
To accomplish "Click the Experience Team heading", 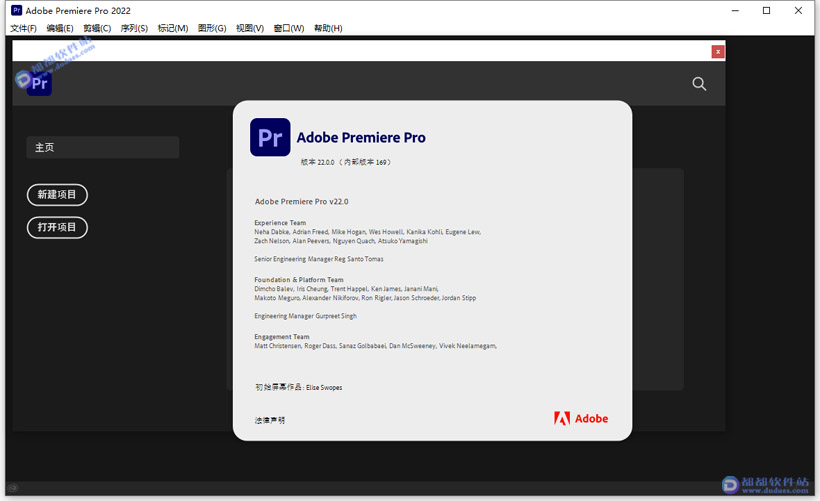I will (x=280, y=223).
